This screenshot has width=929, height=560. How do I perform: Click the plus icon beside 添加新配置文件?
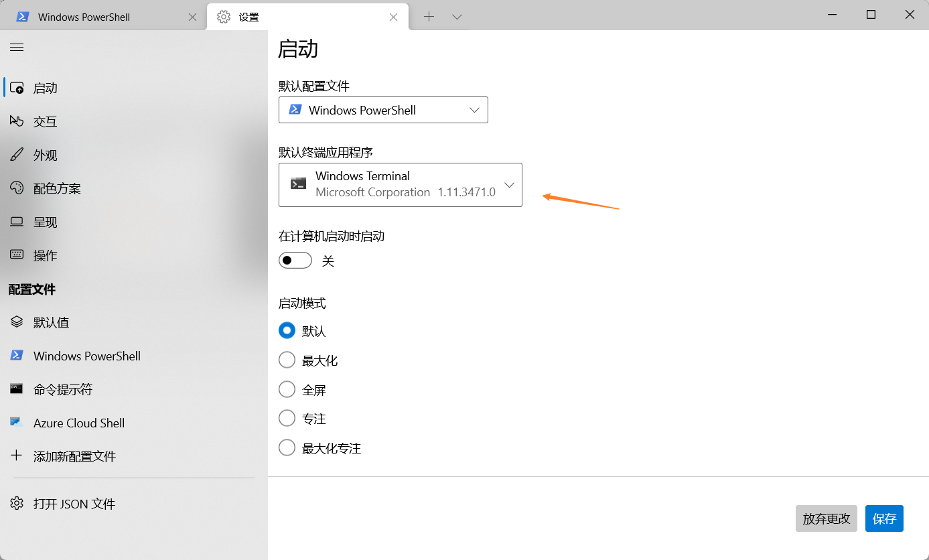(17, 456)
